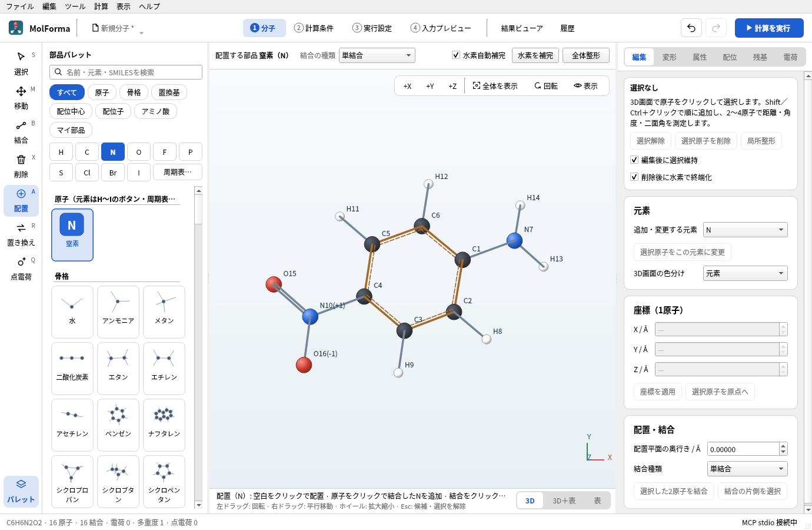Screen dimensions: 812x530
Task: Activate the 移動 move tool
Action: 21,98
